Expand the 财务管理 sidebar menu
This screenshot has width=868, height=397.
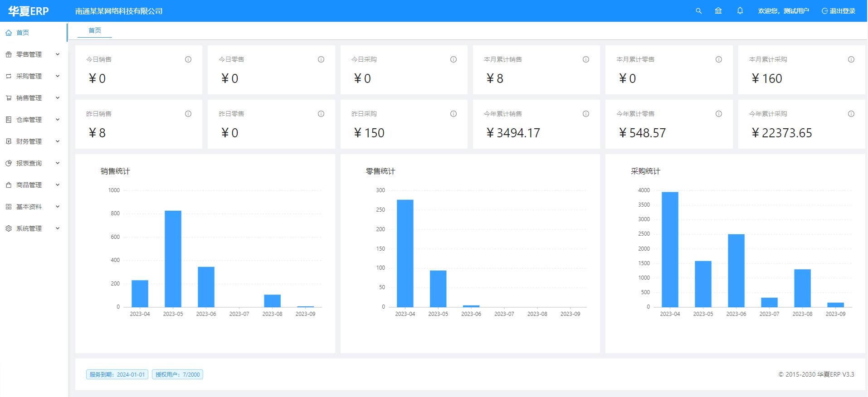tap(32, 141)
